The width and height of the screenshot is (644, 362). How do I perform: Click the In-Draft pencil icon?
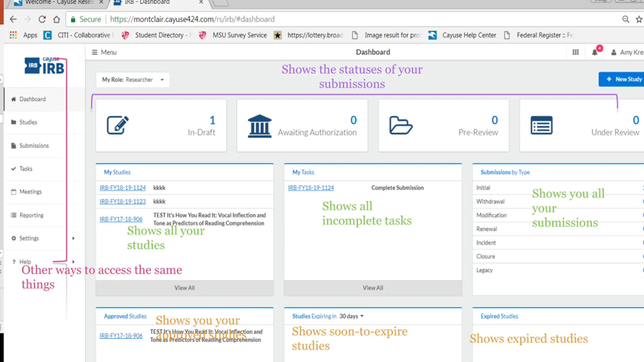click(x=118, y=125)
